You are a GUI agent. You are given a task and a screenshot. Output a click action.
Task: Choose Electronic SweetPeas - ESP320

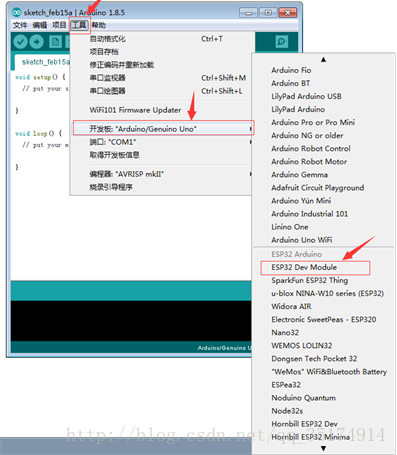(323, 319)
